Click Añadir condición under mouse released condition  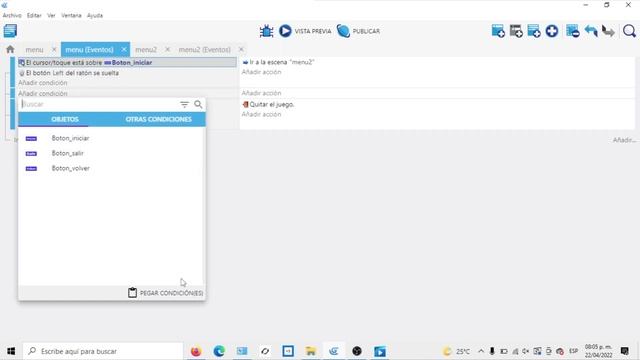click(42, 83)
